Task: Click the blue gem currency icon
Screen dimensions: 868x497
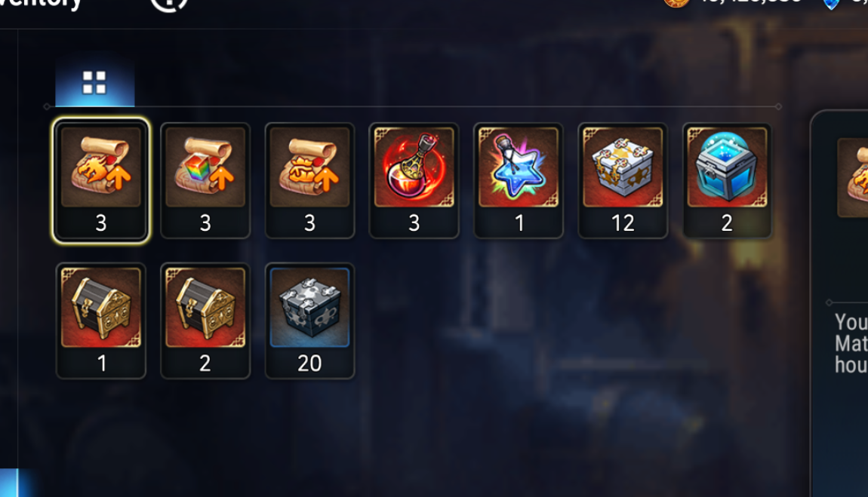Action: tap(831, 5)
